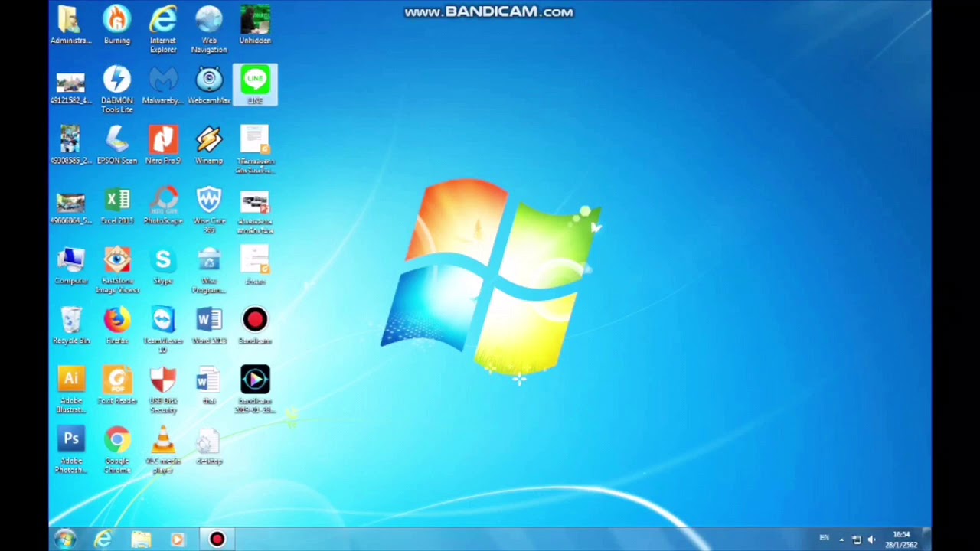Image resolution: width=980 pixels, height=551 pixels.
Task: Launch Adobe Photoshop
Action: tap(70, 450)
